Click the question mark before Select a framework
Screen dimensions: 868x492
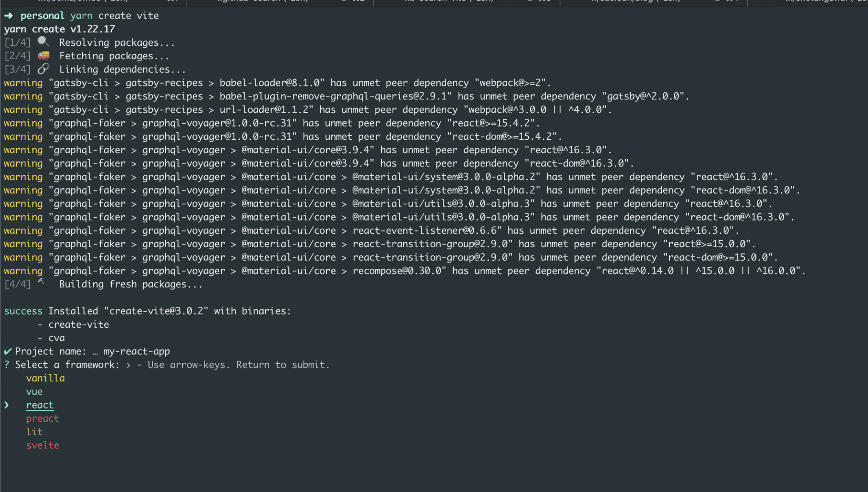[7, 365]
